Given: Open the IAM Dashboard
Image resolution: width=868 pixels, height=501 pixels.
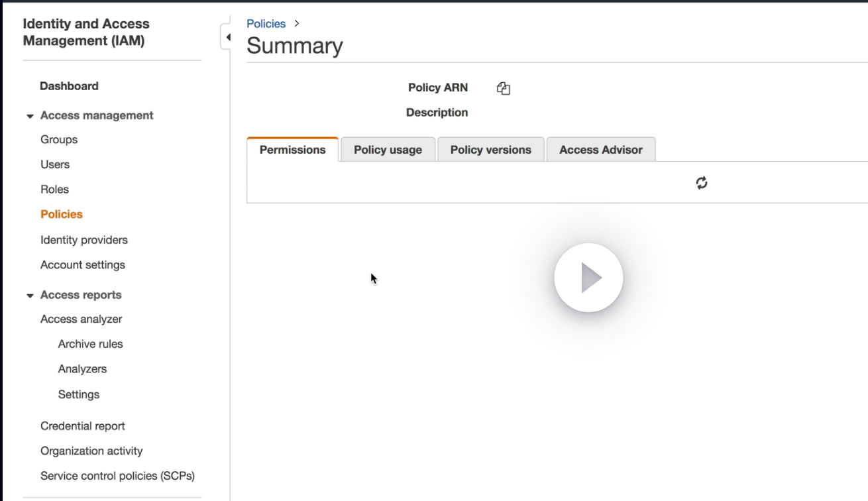Looking at the screenshot, I should tap(69, 86).
